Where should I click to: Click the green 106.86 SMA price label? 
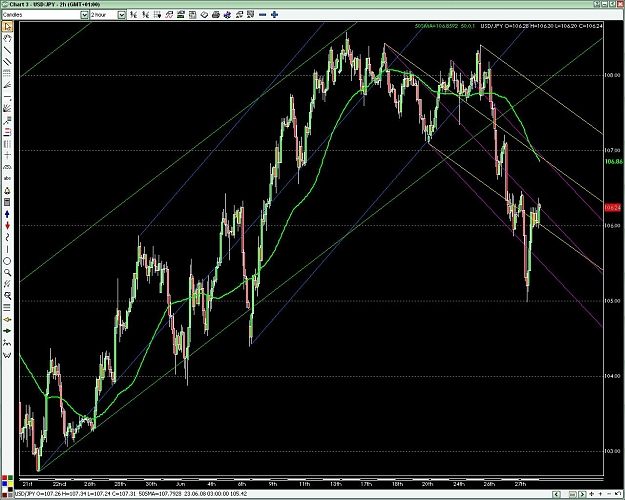pyautogui.click(x=613, y=161)
